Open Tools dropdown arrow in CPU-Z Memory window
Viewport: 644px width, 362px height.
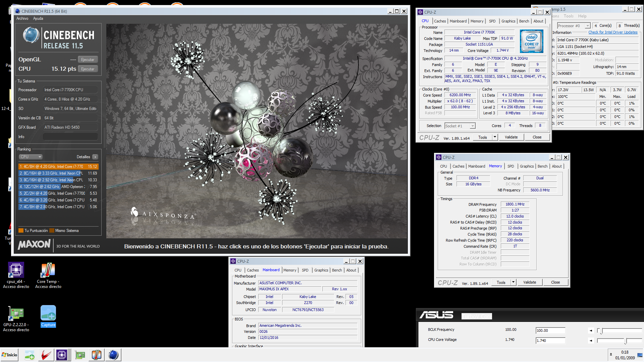coord(513,282)
